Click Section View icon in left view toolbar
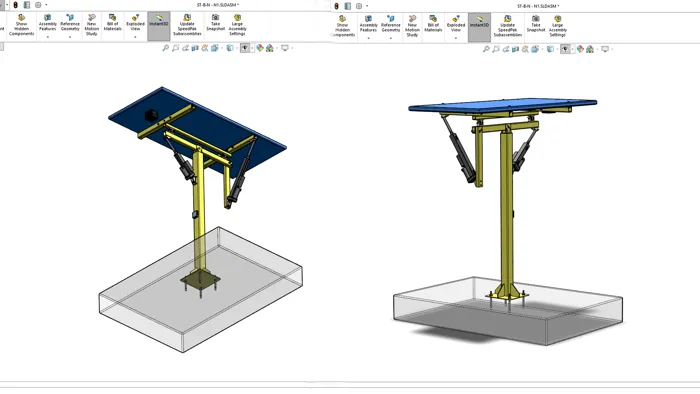Screen dimensions: 700x394 click(x=195, y=48)
